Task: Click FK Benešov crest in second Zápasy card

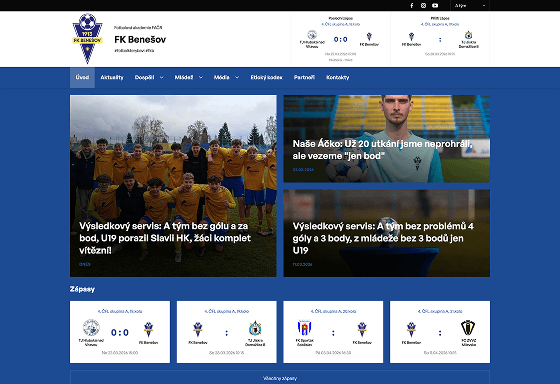Action: click(198, 329)
